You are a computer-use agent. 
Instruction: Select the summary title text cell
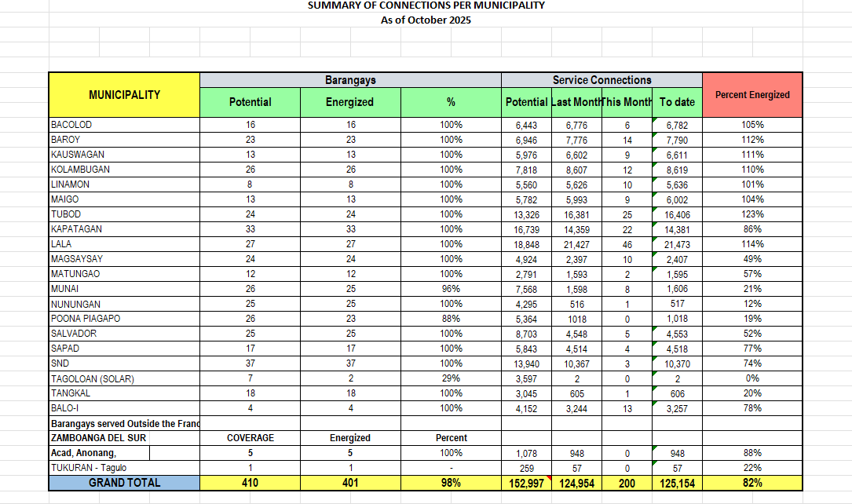pyautogui.click(x=426, y=5)
